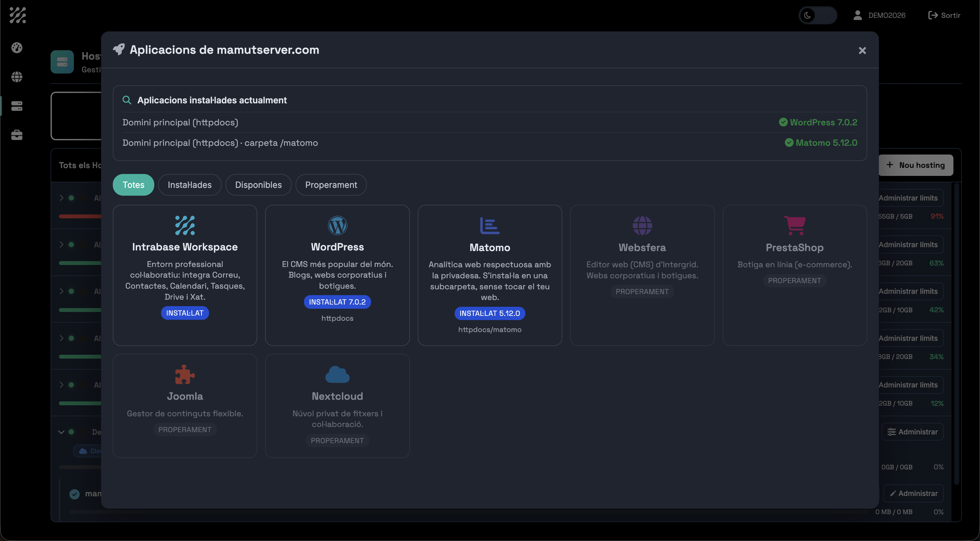980x541 pixels.
Task: Click the Matomo chart icon
Action: pos(490,225)
